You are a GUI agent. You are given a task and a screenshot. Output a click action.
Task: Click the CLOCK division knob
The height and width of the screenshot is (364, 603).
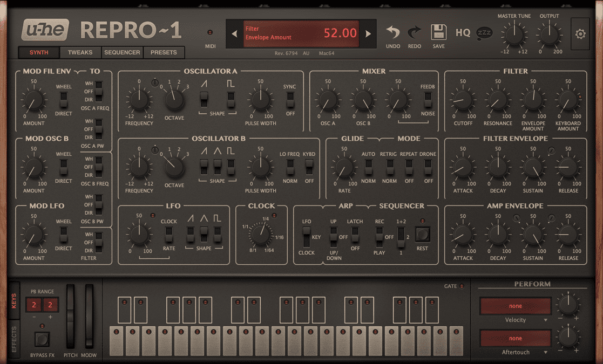tap(261, 235)
